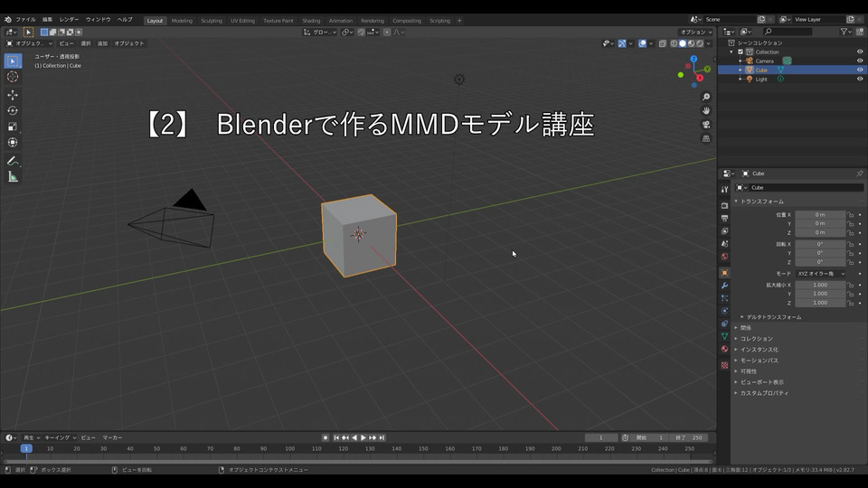Open the Tool properties tab
Image resolution: width=868 pixels, height=488 pixels.
(724, 189)
